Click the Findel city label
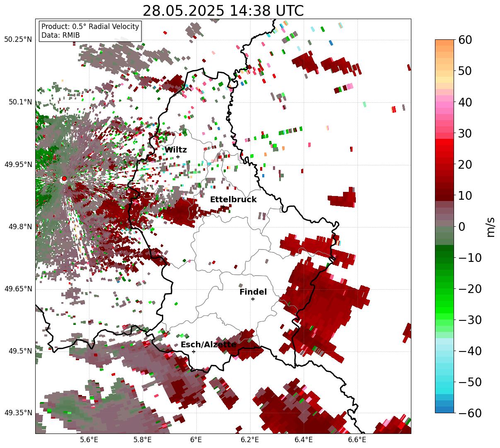Screen dimensions: 500x448 (253, 292)
